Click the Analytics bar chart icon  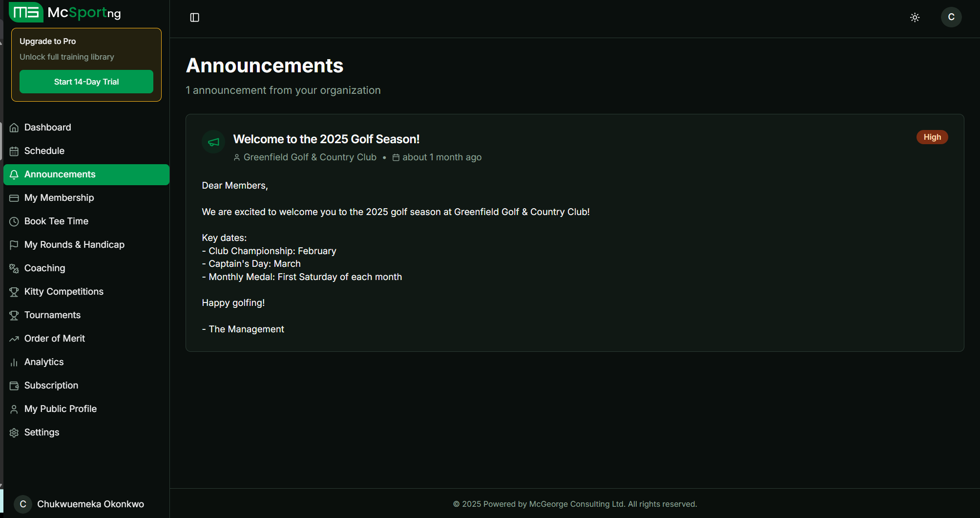(x=14, y=362)
